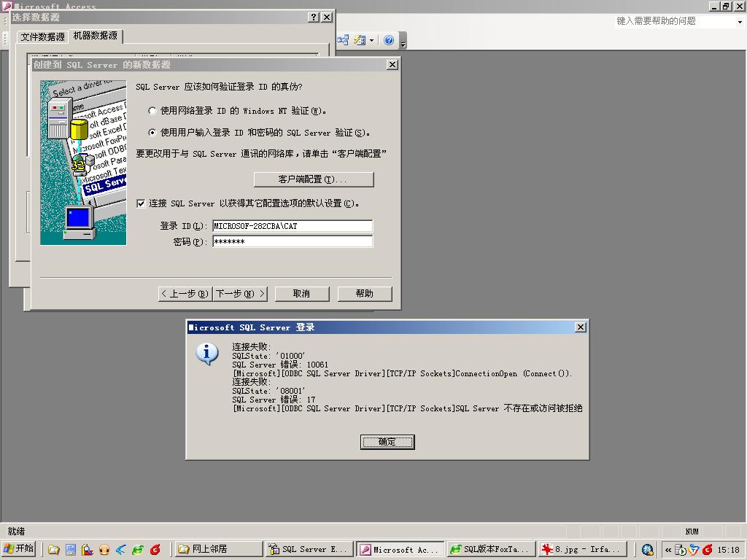Click the 上一步 back button
The width and height of the screenshot is (747, 560).
coord(185,294)
